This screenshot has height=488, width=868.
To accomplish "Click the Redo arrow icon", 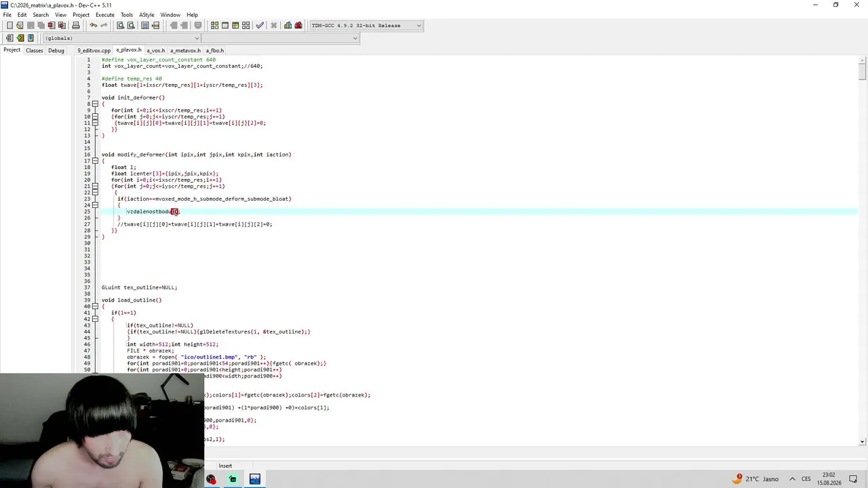I will [x=104, y=26].
